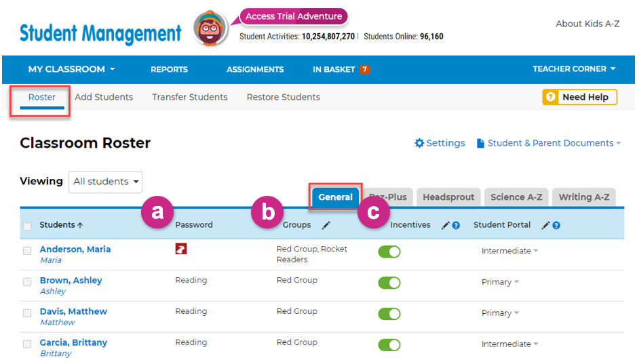Viewport: 637px width, 364px height.
Task: Click Maria's groups 'Red Group, Rocket Readers'
Action: point(312,254)
